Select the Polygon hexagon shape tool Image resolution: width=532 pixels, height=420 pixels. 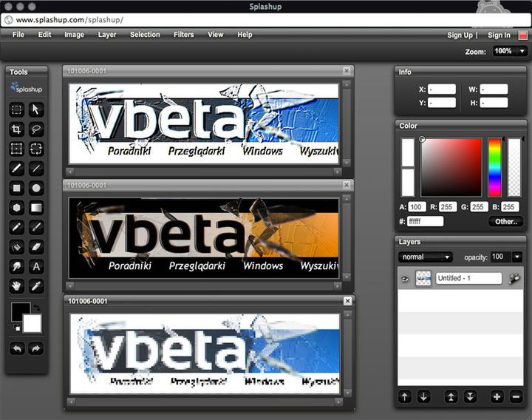16,208
